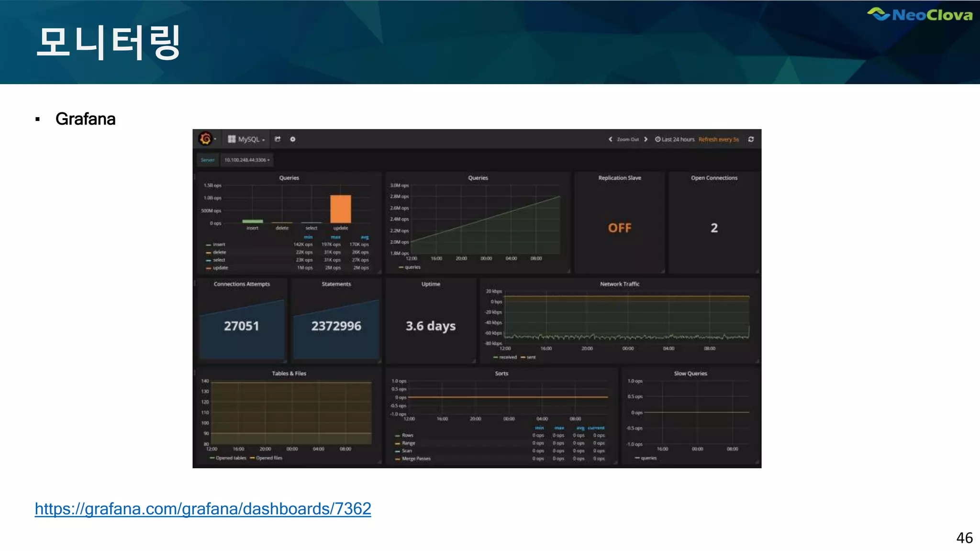Open the MySQL dashboard picker dropdown
The width and height of the screenshot is (980, 551).
point(251,139)
